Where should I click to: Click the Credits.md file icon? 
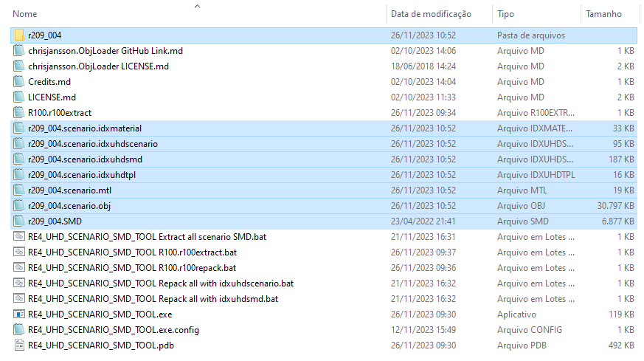pyautogui.click(x=19, y=82)
